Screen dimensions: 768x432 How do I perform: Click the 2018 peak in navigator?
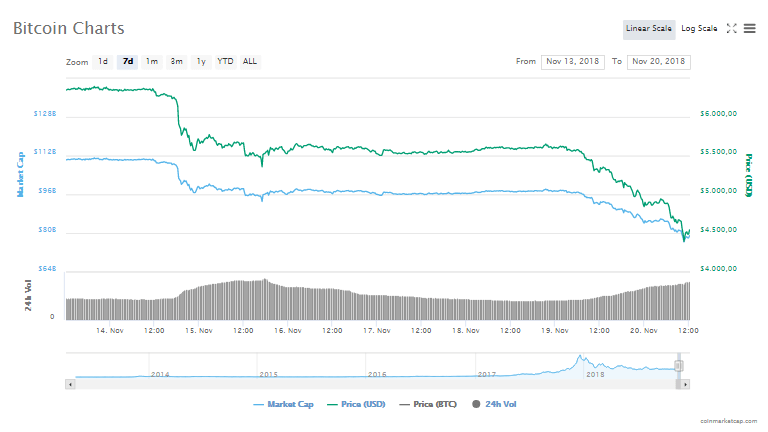(x=580, y=358)
